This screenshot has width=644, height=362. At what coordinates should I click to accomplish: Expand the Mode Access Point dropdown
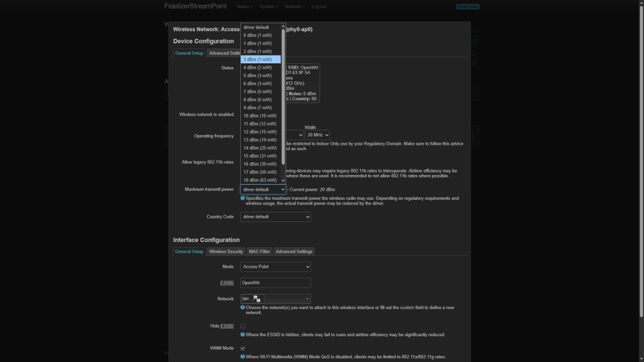pos(275,267)
